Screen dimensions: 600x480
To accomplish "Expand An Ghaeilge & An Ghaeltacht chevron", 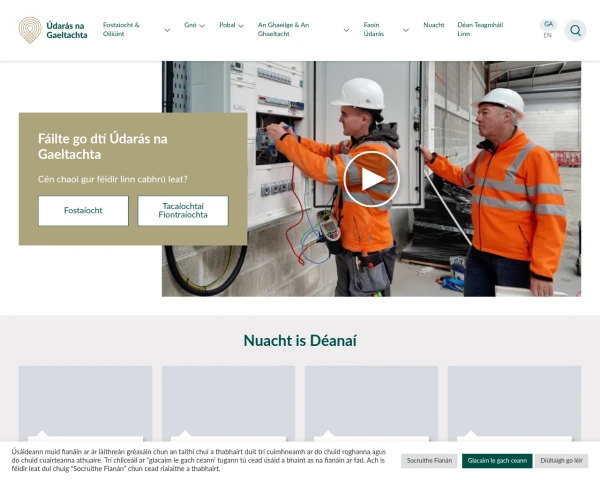I will tap(346, 30).
